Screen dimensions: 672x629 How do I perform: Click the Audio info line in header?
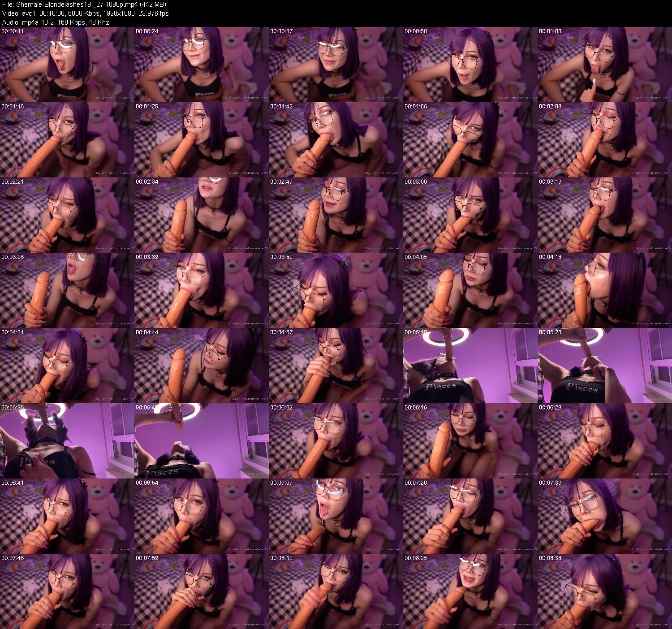56,22
